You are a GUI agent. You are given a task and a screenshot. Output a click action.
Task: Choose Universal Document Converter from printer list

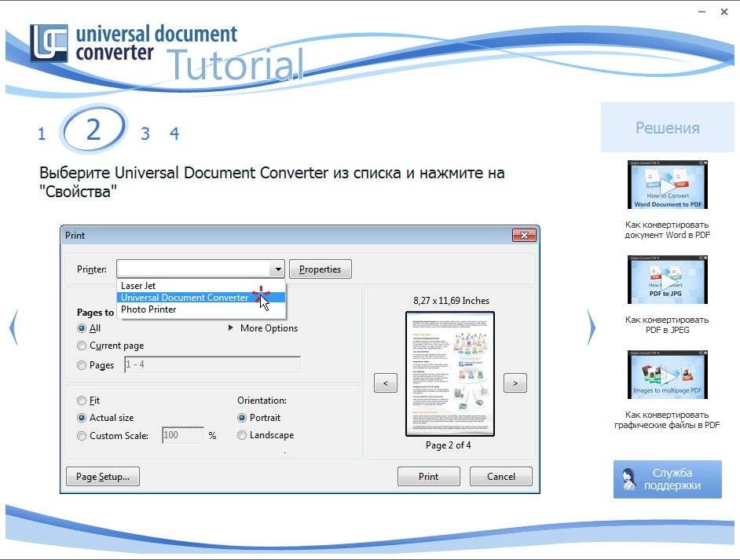201,297
